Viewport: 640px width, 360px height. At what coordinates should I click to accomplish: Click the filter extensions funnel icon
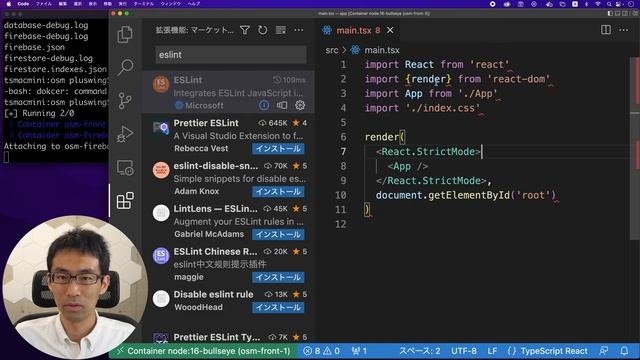pos(245,30)
